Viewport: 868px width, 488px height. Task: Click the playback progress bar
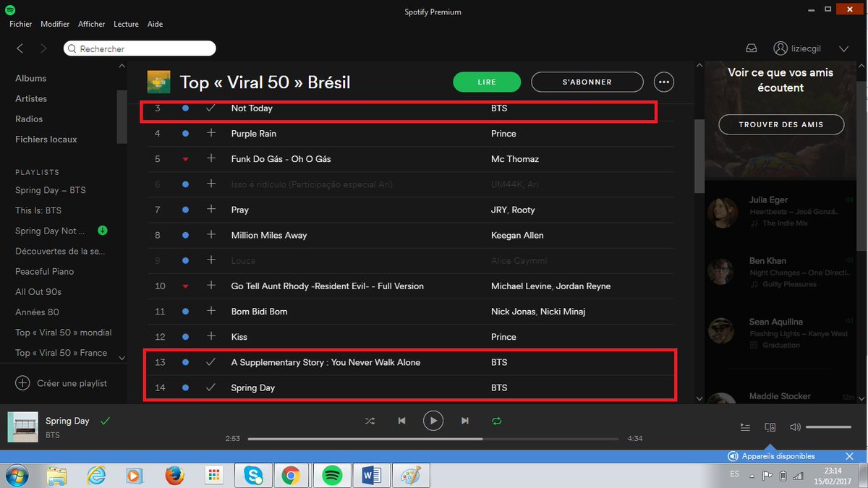(433, 439)
